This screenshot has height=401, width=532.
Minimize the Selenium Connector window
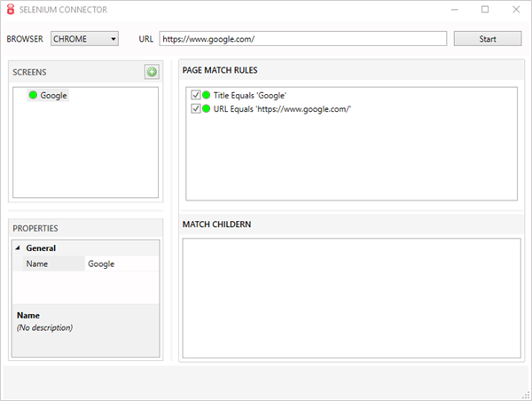coord(454,10)
